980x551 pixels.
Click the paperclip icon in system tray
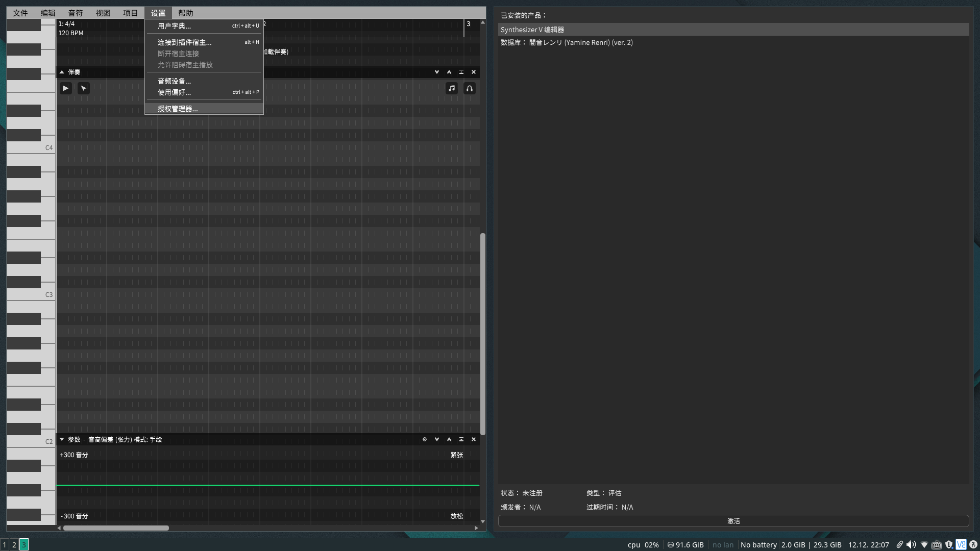[899, 544]
